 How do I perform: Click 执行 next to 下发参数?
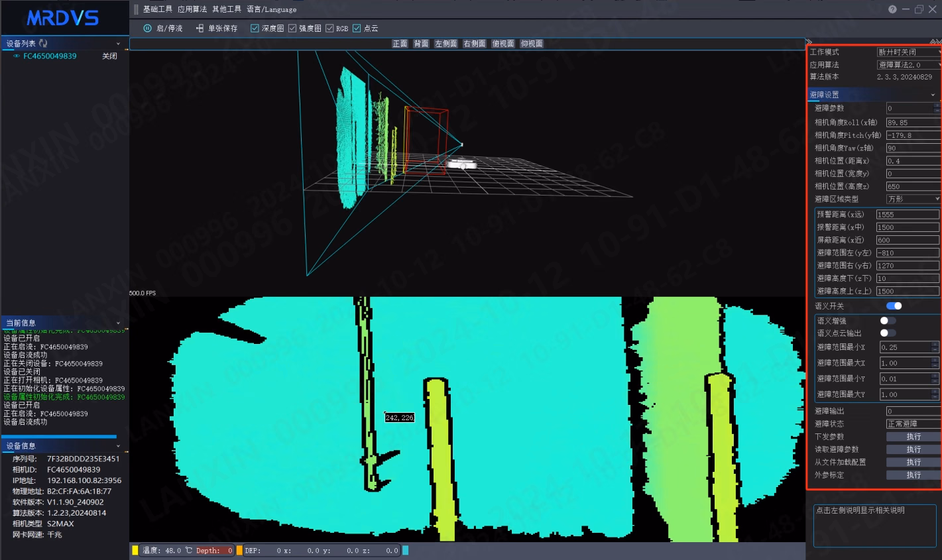(x=913, y=437)
